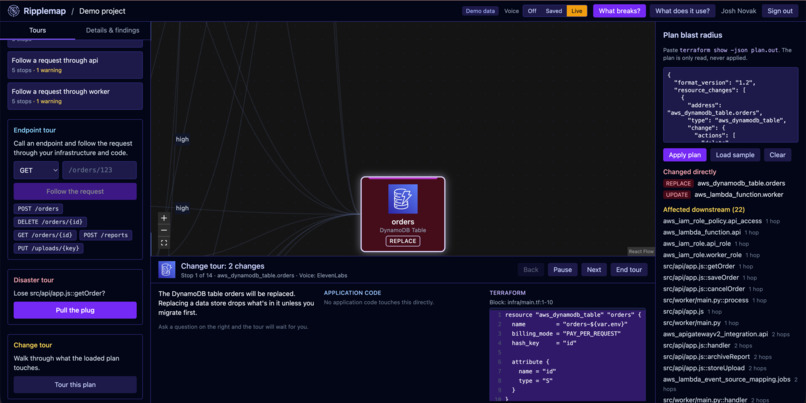This screenshot has width=806, height=403.
Task: Click the Tour this plan button
Action: tap(75, 384)
